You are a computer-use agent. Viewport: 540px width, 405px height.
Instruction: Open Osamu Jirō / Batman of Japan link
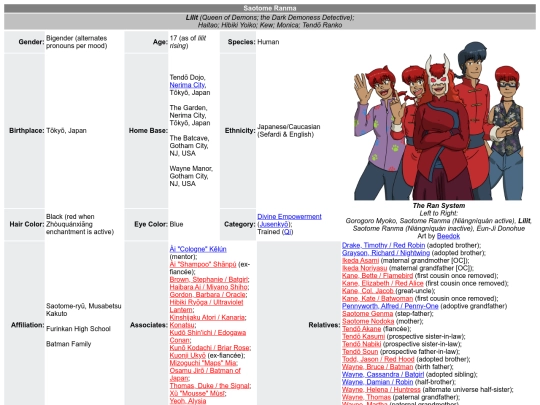(205, 374)
